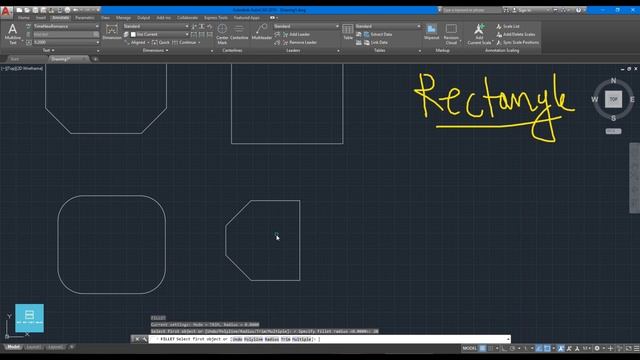Use the Continue dimension tool
Image resolution: width=640 pixels, height=360 pixels.
184,42
